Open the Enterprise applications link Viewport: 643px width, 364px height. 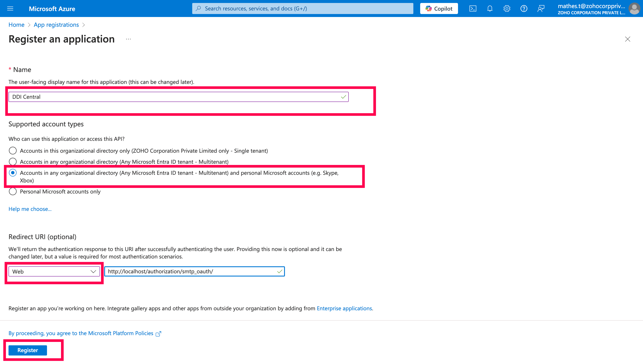coord(344,308)
